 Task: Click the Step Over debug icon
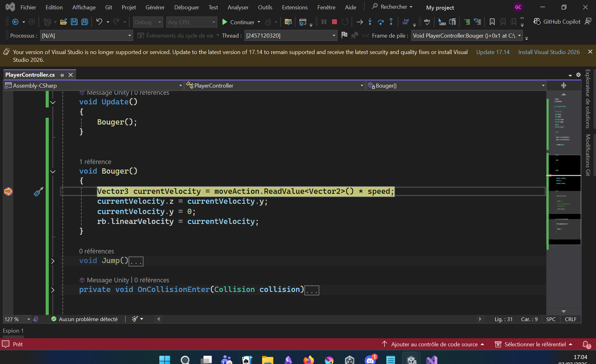pos(380,22)
